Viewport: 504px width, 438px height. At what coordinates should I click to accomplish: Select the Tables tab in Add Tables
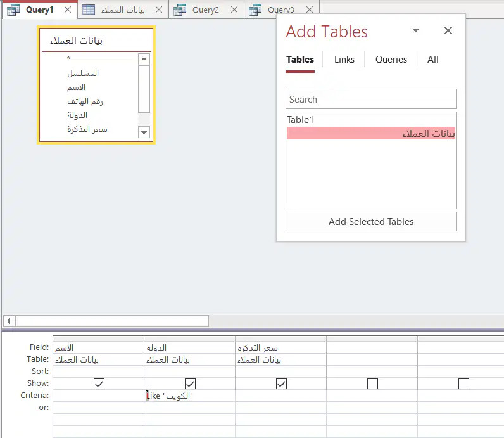point(300,60)
